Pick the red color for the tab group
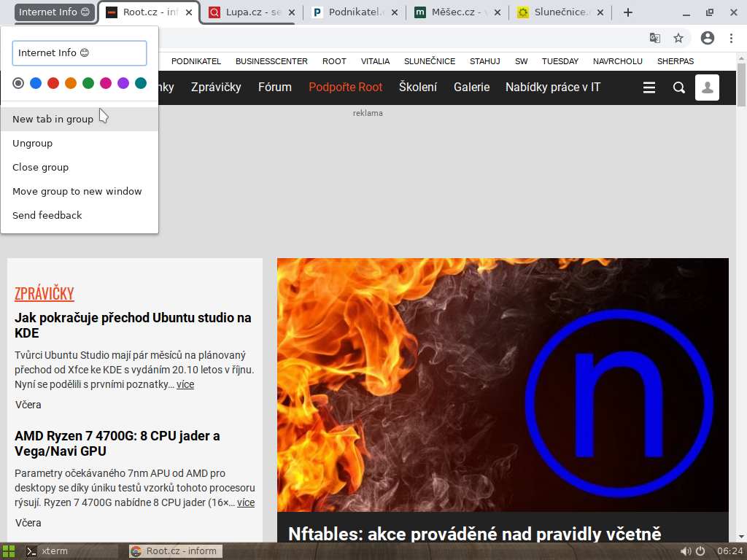The width and height of the screenshot is (747, 560). (x=53, y=83)
